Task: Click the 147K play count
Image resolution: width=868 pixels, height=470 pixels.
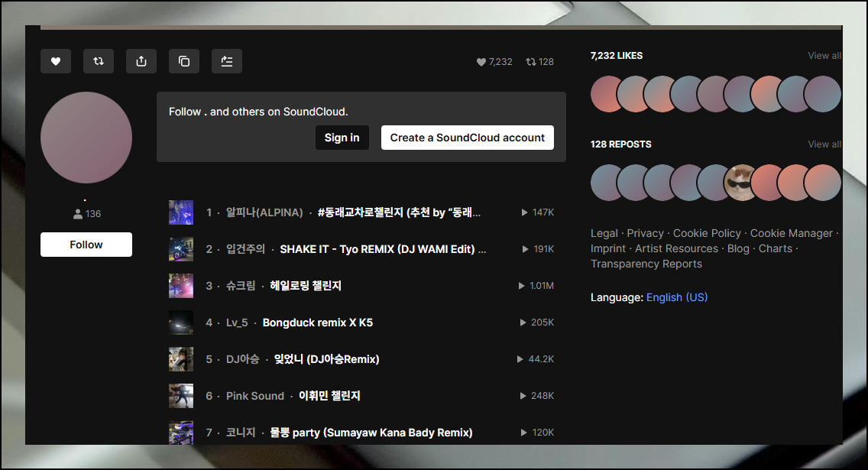Action: pos(537,212)
